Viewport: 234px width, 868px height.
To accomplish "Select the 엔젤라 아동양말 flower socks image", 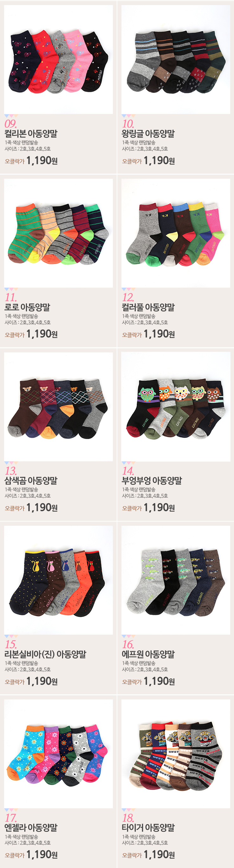I will pyautogui.click(x=58, y=753).
